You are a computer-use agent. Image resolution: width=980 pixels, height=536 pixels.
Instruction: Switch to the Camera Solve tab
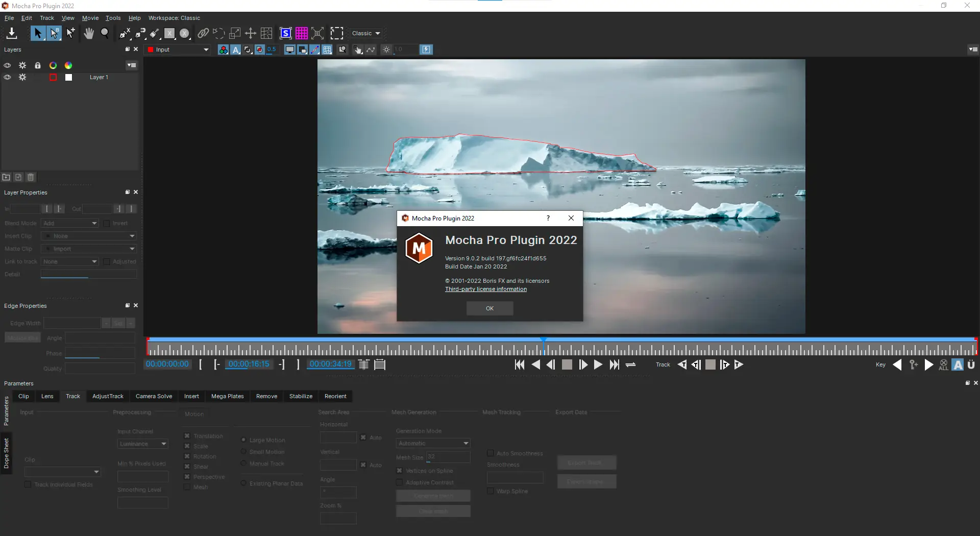point(154,396)
